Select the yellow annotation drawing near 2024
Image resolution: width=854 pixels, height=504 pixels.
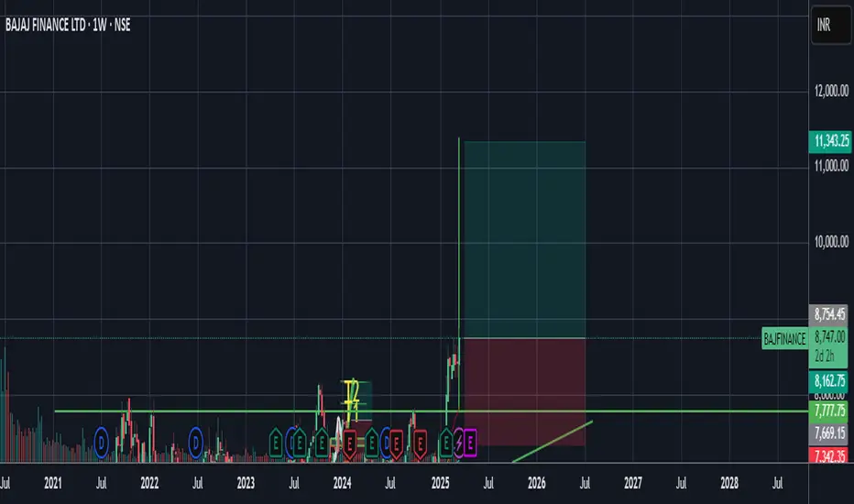click(353, 400)
